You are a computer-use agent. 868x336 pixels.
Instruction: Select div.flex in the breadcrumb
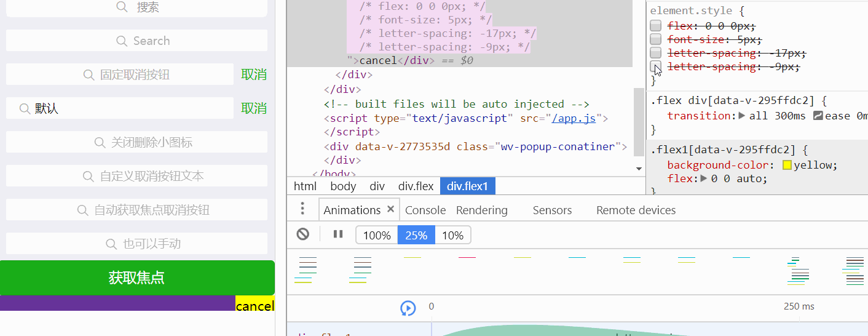click(416, 186)
